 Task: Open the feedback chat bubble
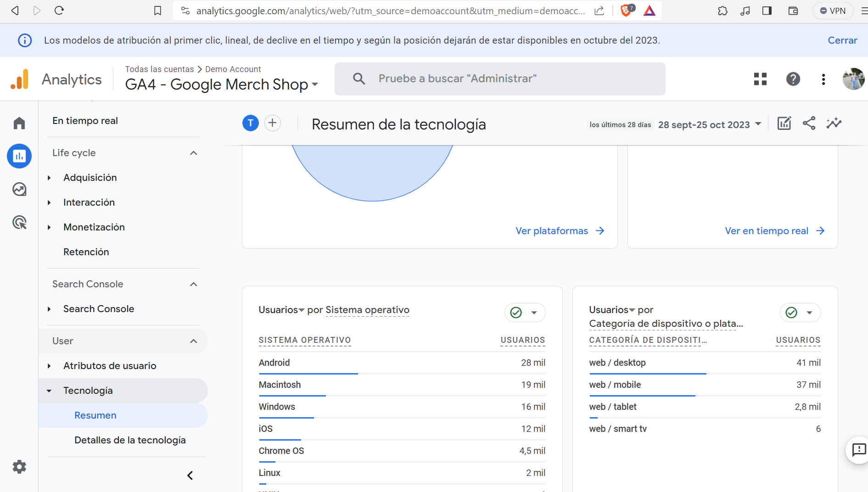click(858, 450)
